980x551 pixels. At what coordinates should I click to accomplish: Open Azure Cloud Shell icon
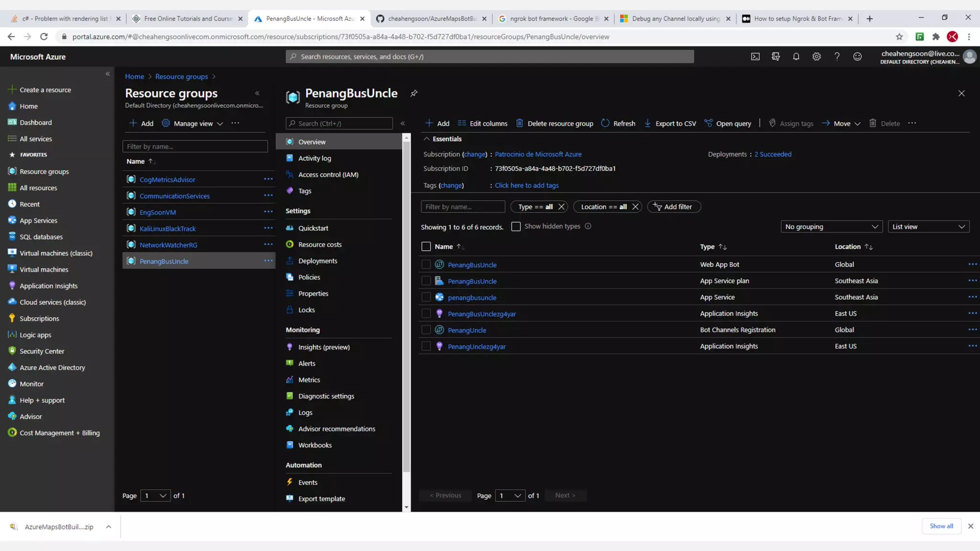755,56
